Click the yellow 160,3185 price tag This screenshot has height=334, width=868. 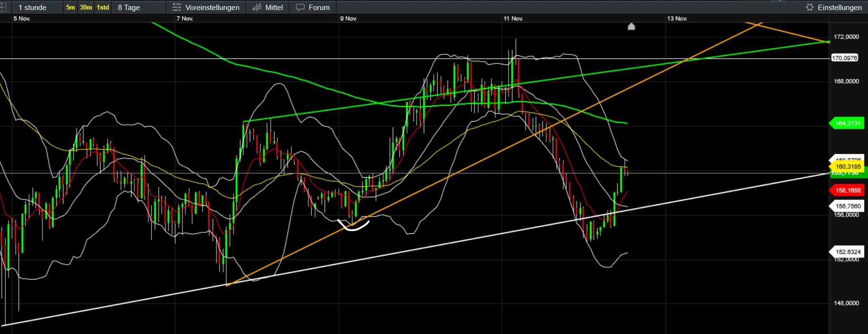point(848,167)
